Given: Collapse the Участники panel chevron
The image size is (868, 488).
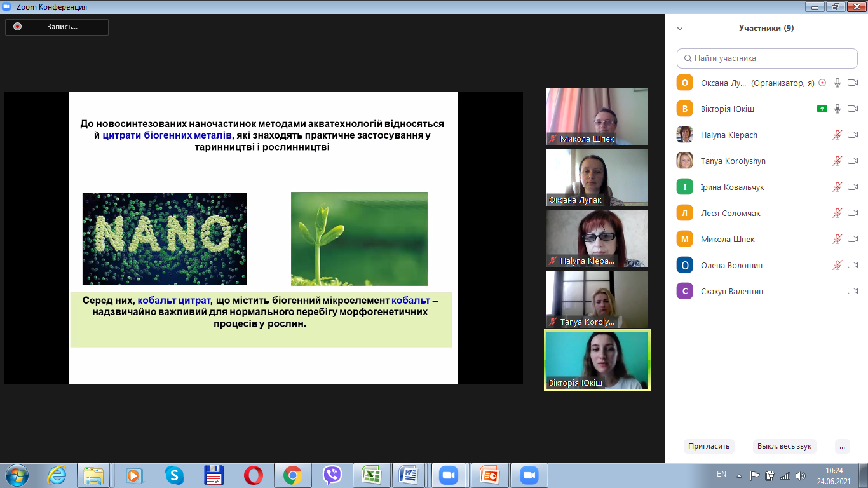Looking at the screenshot, I should pyautogui.click(x=680, y=29).
